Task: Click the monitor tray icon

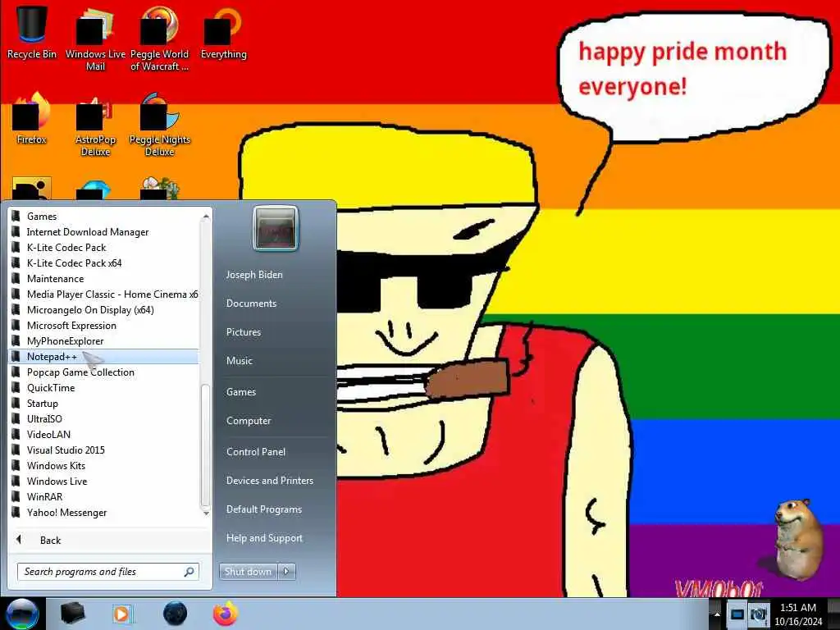Action: pyautogui.click(x=737, y=614)
